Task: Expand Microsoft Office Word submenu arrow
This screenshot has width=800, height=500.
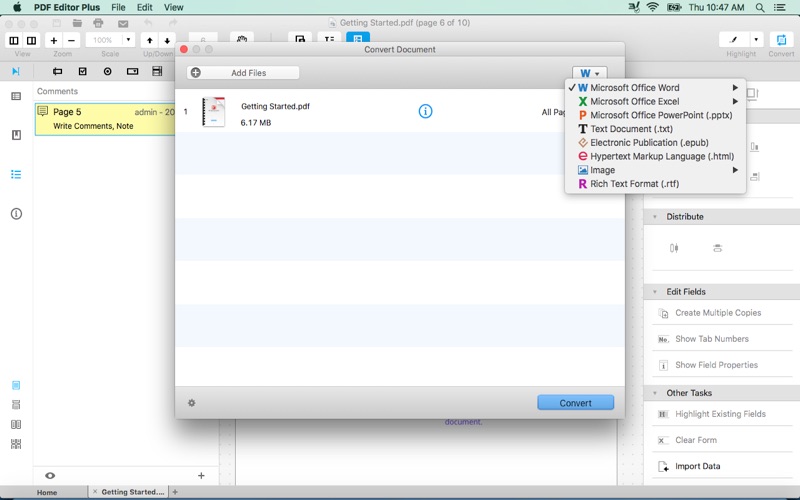Action: 735,88
